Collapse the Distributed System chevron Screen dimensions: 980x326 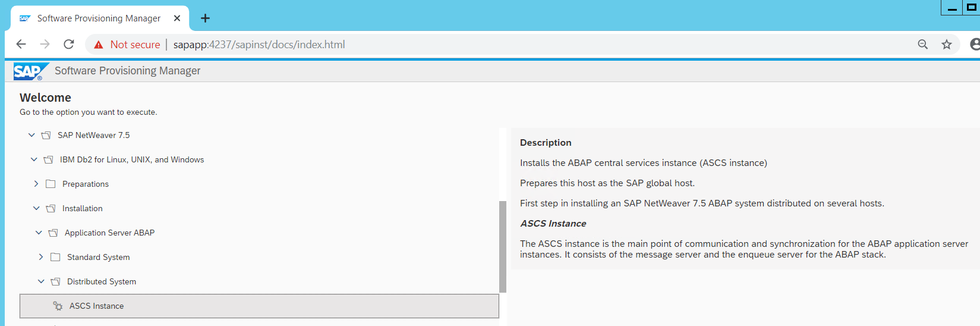point(41,281)
